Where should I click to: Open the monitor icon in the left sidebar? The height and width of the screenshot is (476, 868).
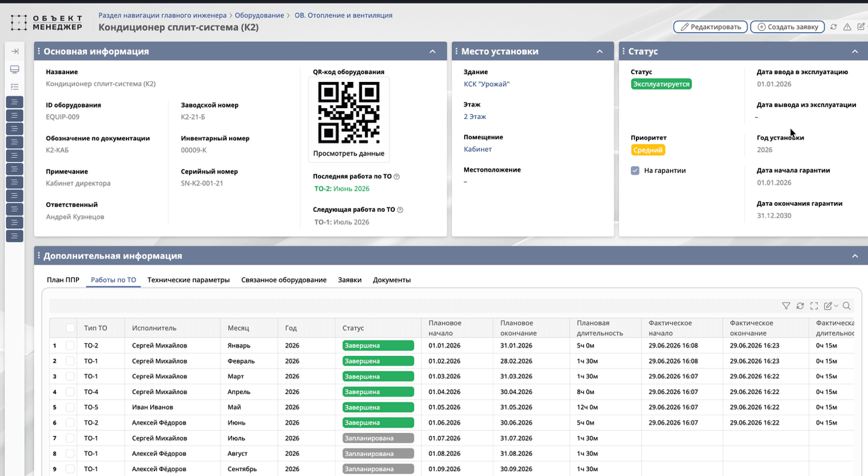[15, 70]
